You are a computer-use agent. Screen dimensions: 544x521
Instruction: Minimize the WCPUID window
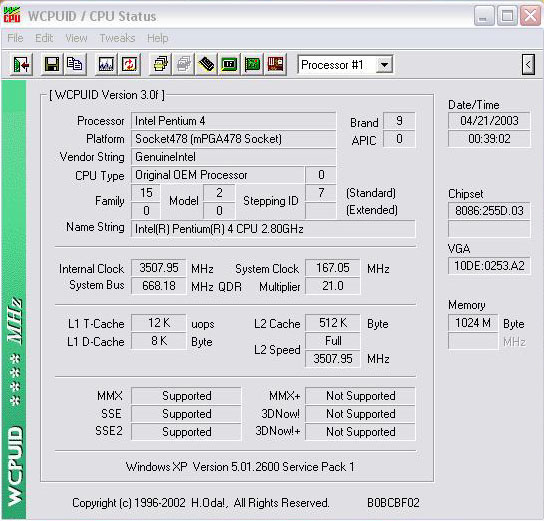(484, 16)
